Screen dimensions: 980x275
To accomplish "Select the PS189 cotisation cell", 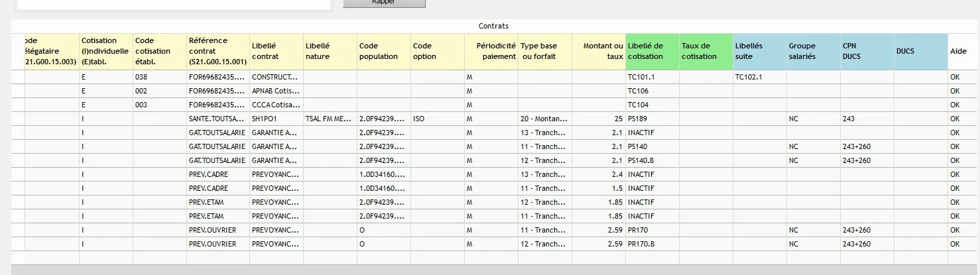I will point(652,119).
